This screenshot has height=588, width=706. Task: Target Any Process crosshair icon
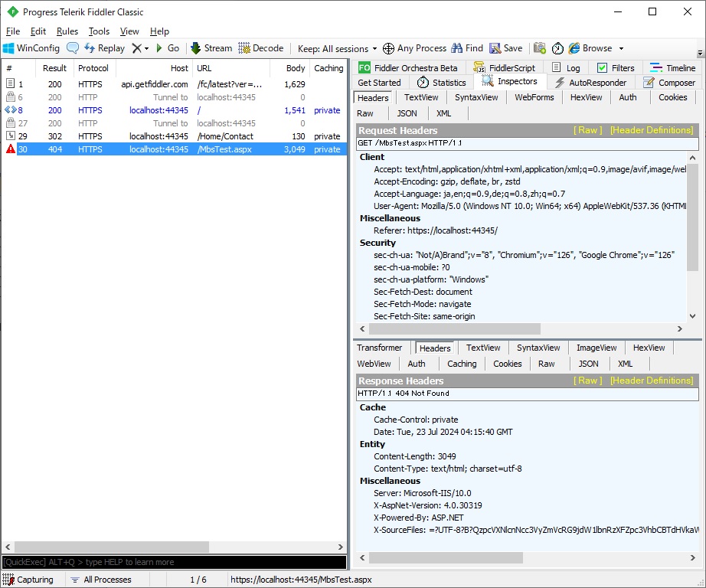tap(388, 48)
